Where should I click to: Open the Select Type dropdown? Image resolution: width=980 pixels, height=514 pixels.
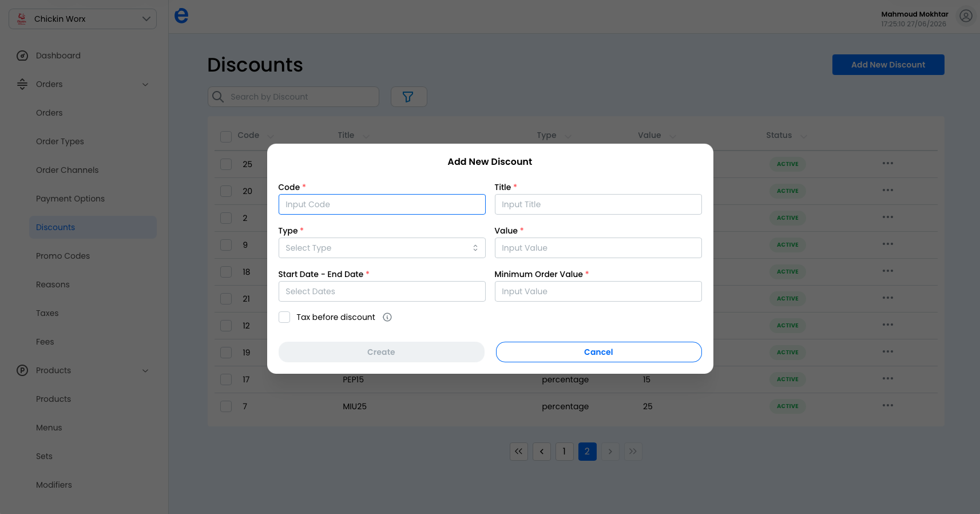(382, 248)
